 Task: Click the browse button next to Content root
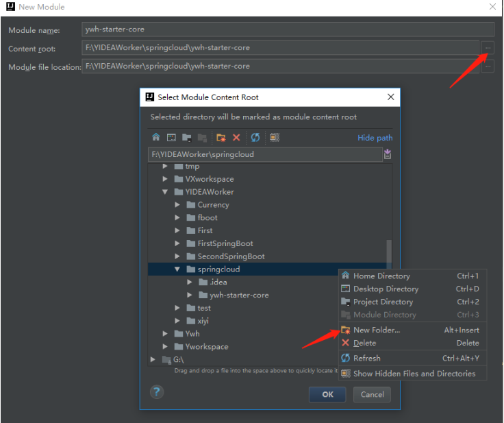[x=488, y=48]
